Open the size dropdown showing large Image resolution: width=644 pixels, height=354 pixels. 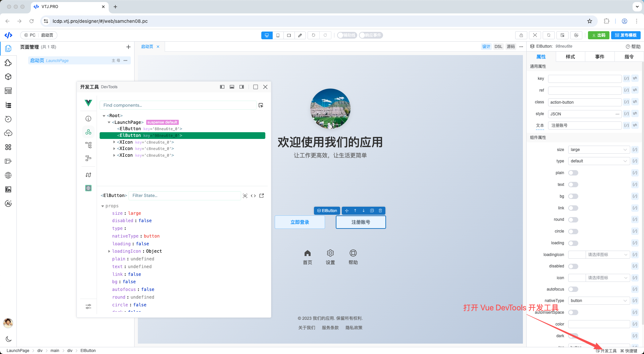tap(599, 150)
